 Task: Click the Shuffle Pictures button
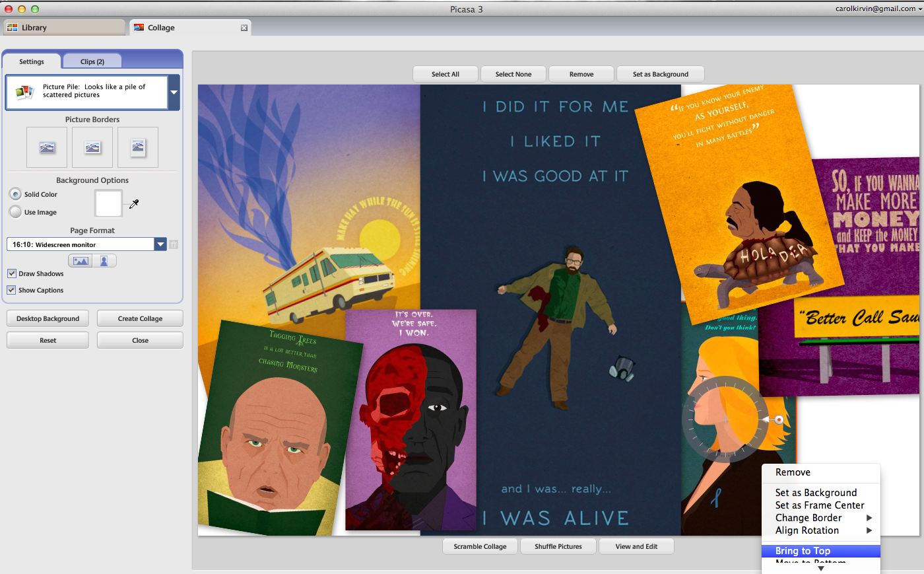tap(558, 546)
